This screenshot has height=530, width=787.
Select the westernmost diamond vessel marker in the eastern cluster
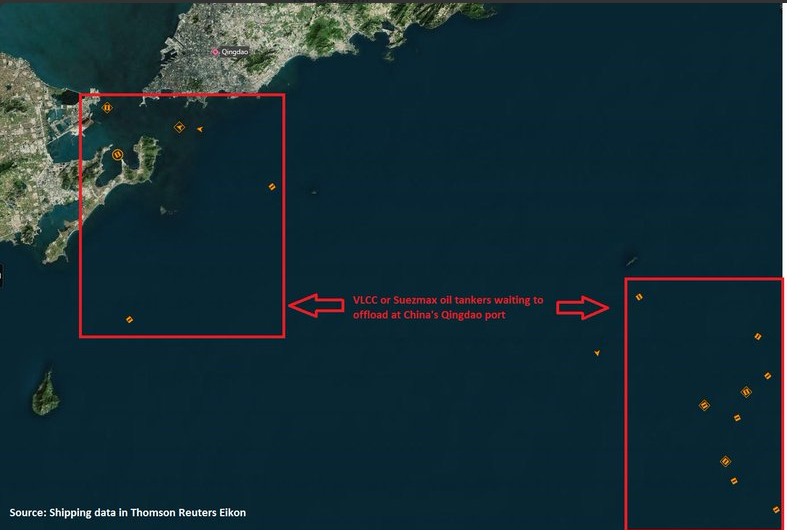click(704, 405)
